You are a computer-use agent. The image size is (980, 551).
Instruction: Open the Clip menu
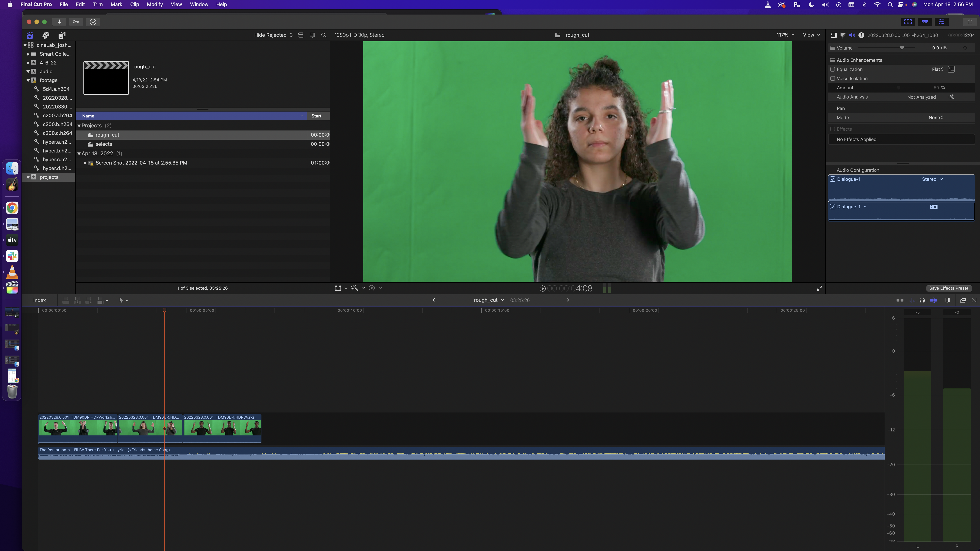click(134, 5)
